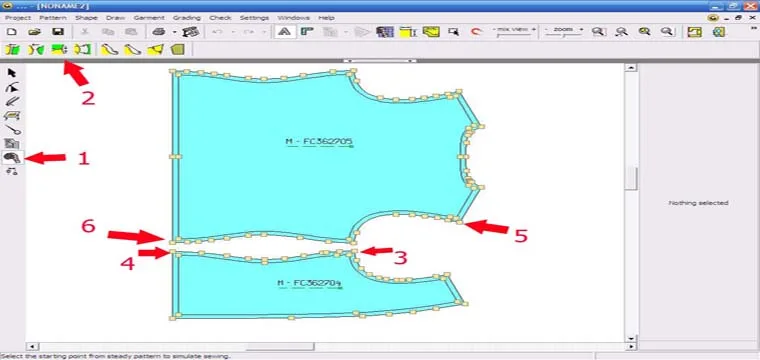Click the yellow pattern piece icon
Viewport: 760px width, 360px height.
click(431, 32)
